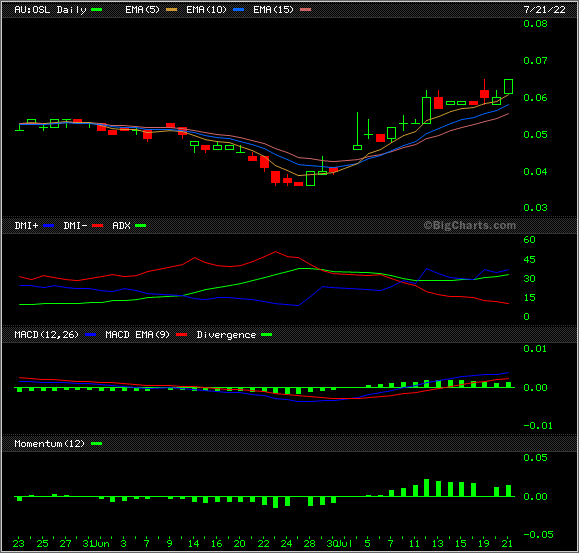The image size is (579, 553).
Task: Click the blue DMI+ legend marker
Action: (49, 226)
